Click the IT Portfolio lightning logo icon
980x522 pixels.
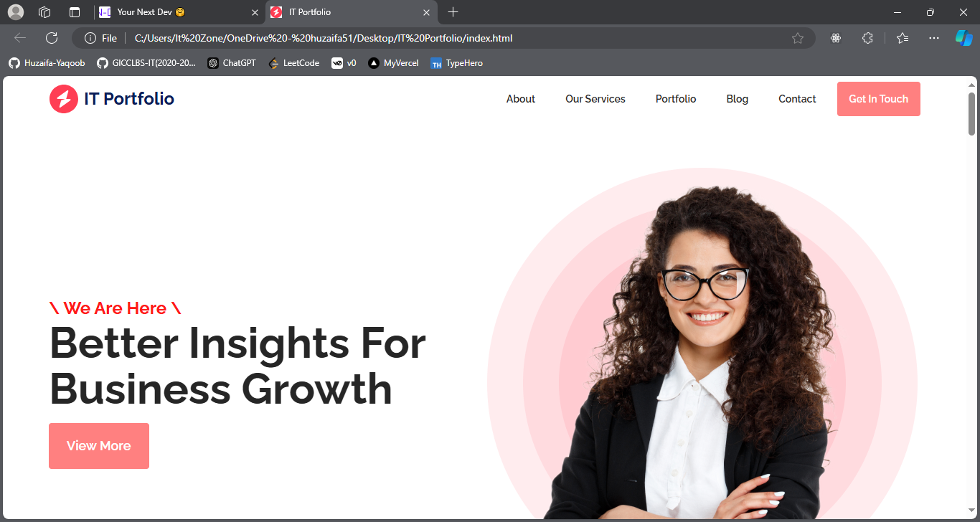63,99
